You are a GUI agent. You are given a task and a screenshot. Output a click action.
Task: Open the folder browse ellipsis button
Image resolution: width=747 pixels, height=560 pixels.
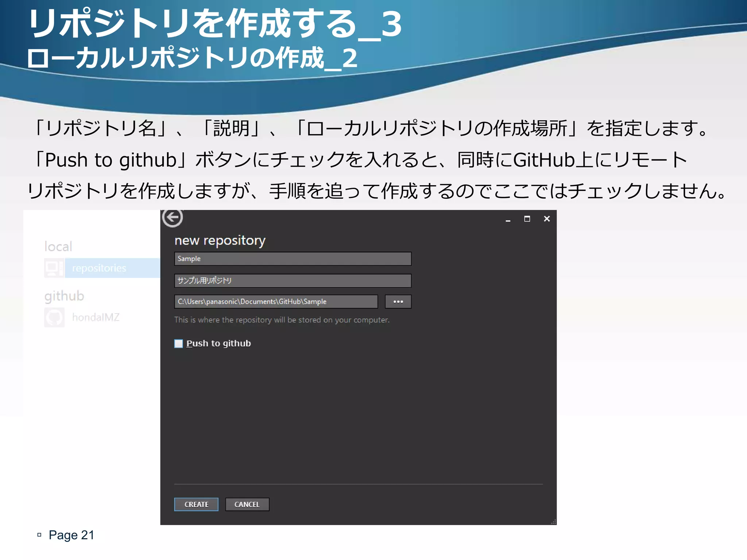click(398, 302)
